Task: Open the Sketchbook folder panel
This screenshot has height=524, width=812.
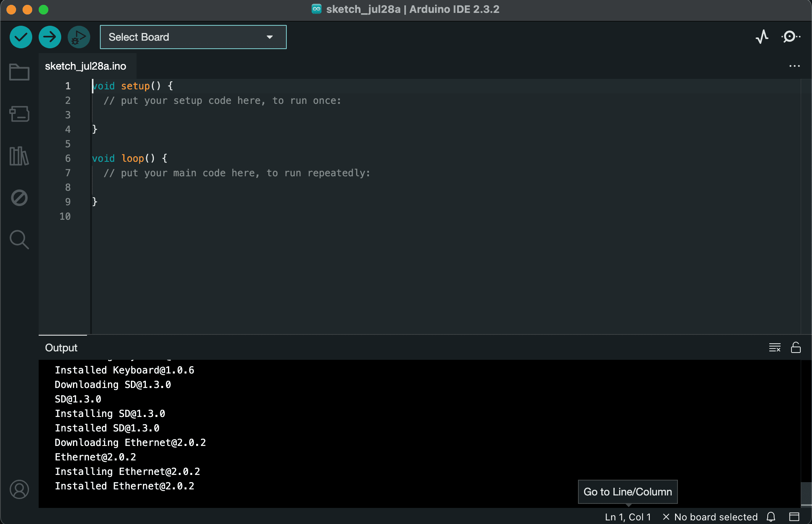Action: coord(19,72)
